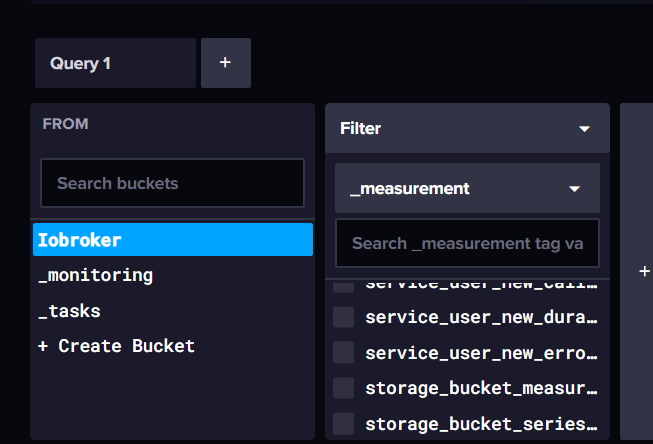The width and height of the screenshot is (653, 444).
Task: Open the _measurement tag key dropdown
Action: pos(466,188)
